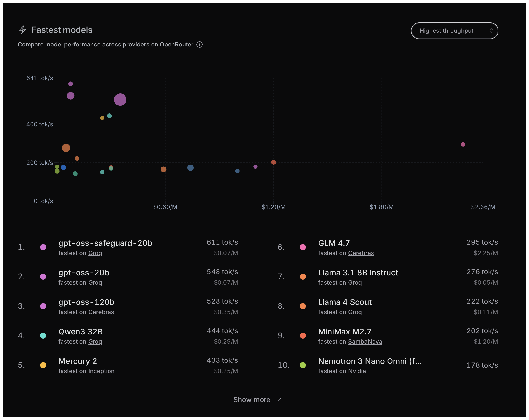Click the orange dot beside Llama 4 Scout
This screenshot has width=529, height=420.
[x=303, y=306]
